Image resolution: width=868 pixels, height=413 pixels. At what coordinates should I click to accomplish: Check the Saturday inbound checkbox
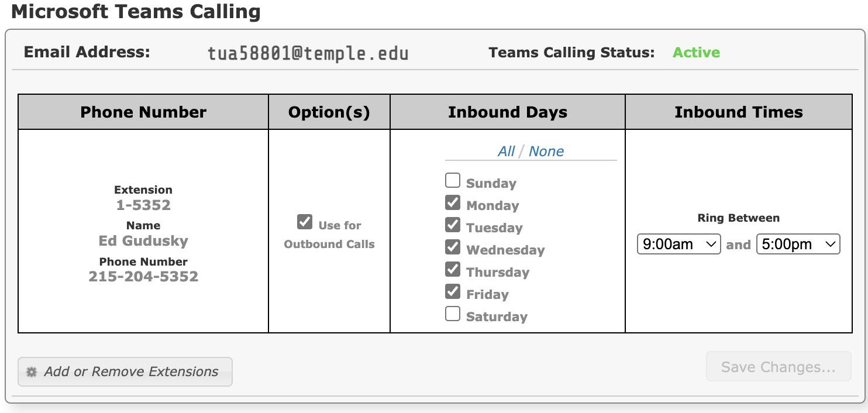453,314
